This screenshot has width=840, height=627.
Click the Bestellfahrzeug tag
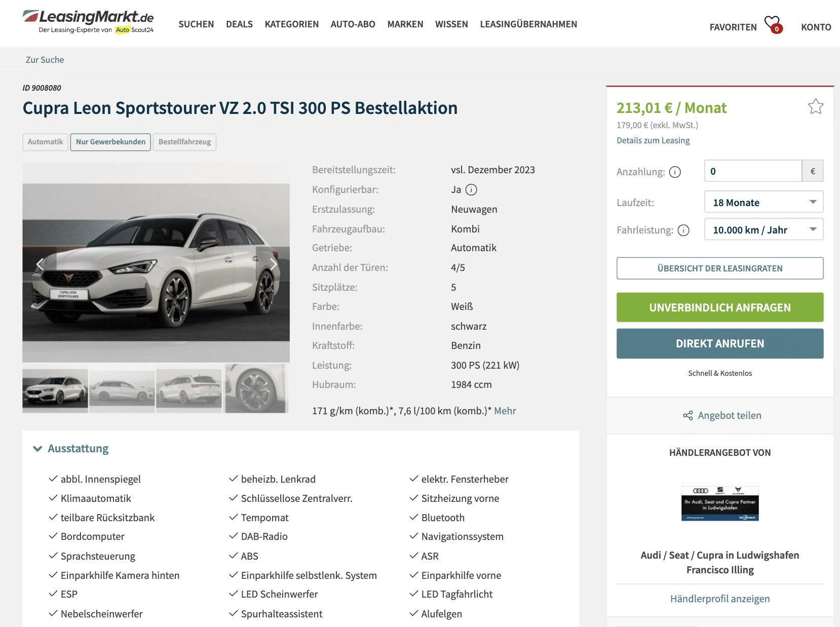click(x=184, y=142)
